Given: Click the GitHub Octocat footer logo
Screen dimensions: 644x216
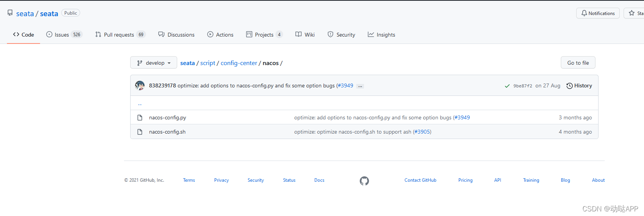Looking at the screenshot, I should (364, 181).
